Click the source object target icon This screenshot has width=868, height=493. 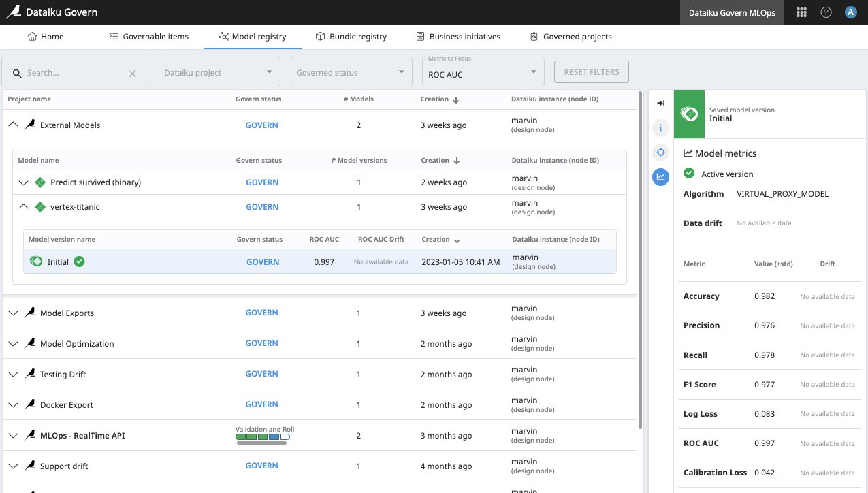pos(660,152)
